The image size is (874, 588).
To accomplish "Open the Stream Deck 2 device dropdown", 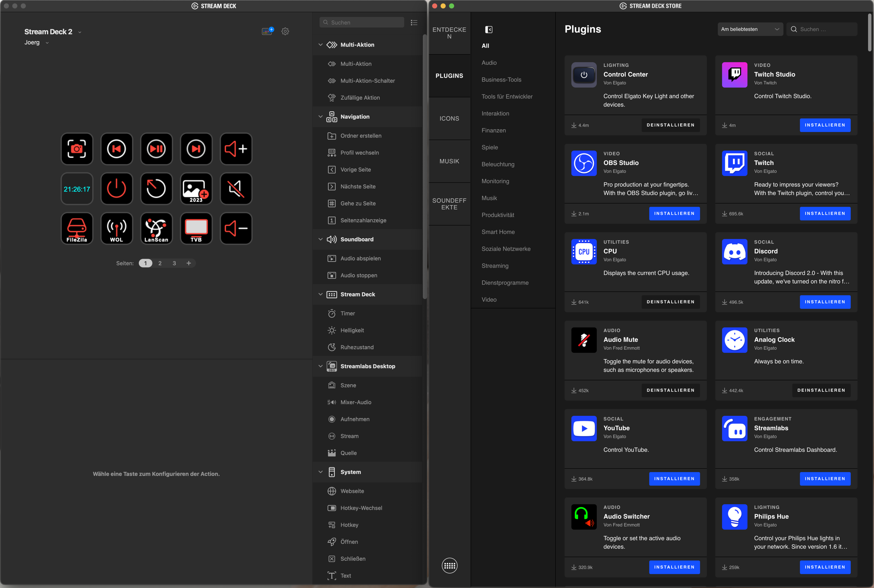I will [x=80, y=32].
